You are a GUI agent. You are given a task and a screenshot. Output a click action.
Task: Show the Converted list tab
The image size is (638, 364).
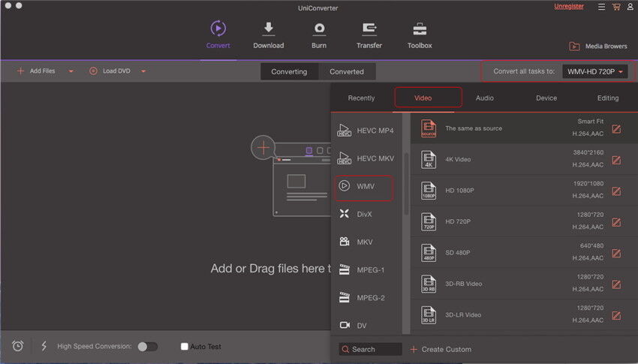click(347, 71)
